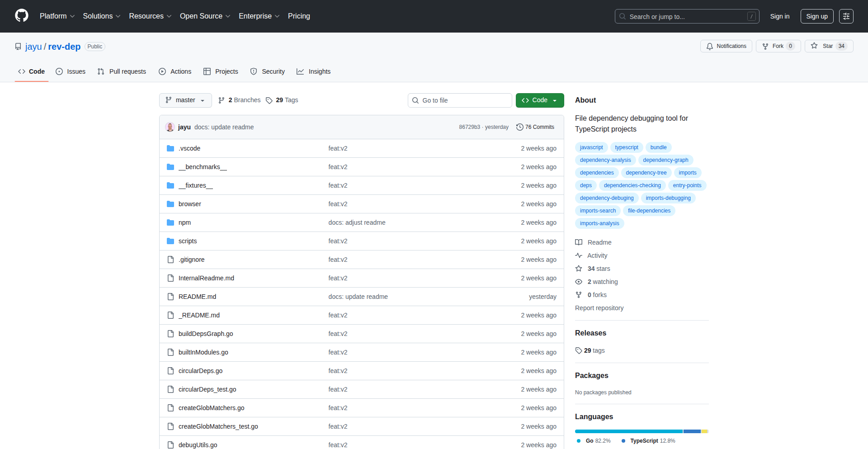Select the dependency-graph topic tag
This screenshot has width=868, height=449.
[665, 160]
